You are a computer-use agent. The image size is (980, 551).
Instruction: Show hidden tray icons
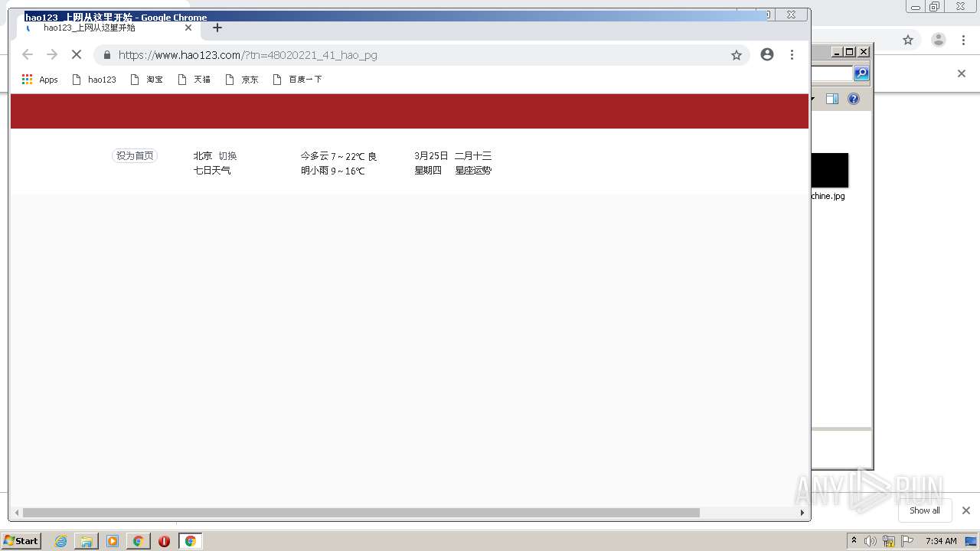pyautogui.click(x=854, y=541)
